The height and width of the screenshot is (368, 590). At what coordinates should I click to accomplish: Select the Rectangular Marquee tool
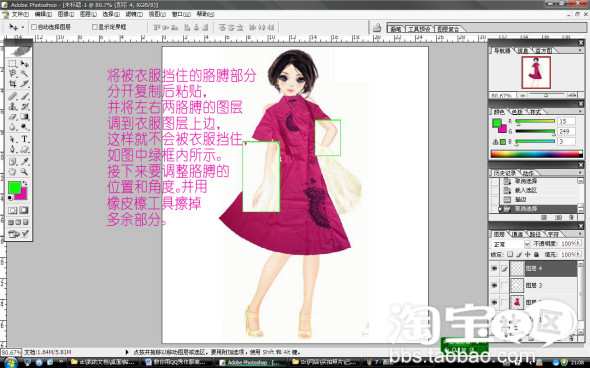(x=12, y=64)
